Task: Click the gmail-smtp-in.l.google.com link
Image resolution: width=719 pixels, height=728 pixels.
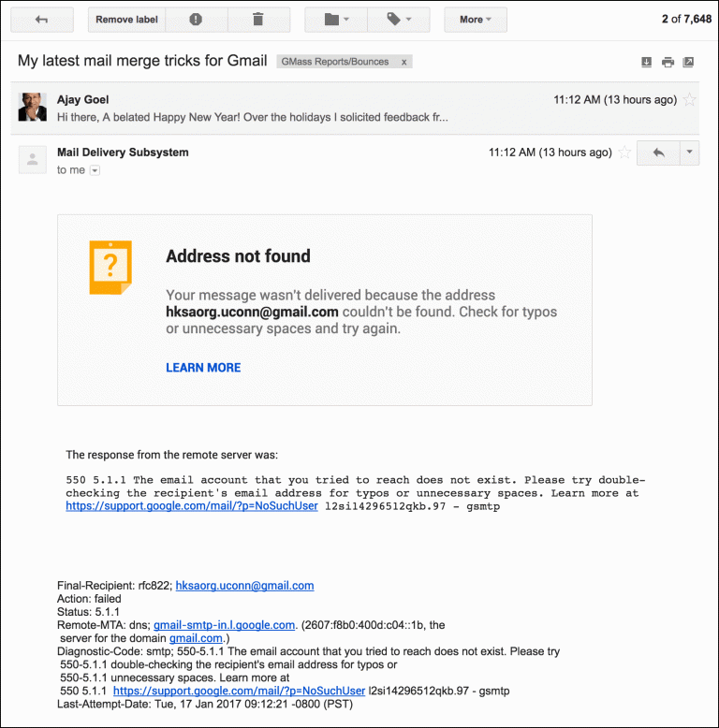Action: click(225, 625)
